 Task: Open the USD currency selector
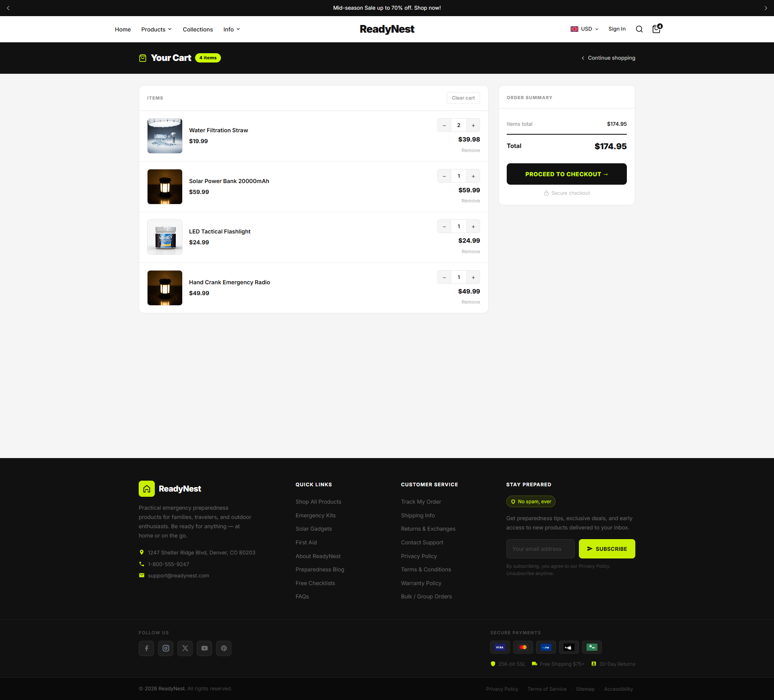(585, 29)
